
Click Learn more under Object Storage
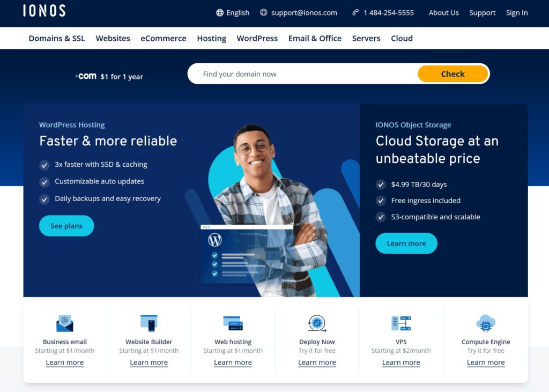pos(406,243)
